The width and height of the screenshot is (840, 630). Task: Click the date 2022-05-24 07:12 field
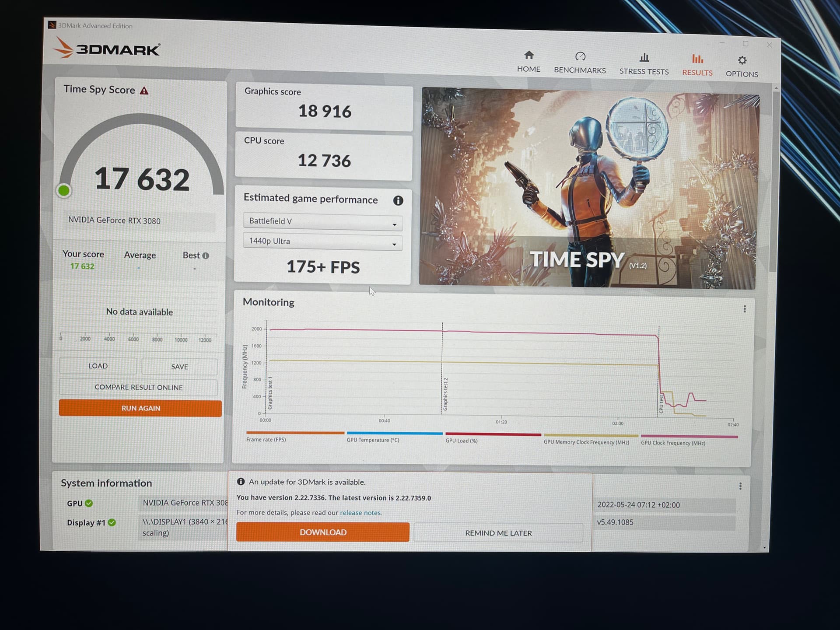point(664,505)
